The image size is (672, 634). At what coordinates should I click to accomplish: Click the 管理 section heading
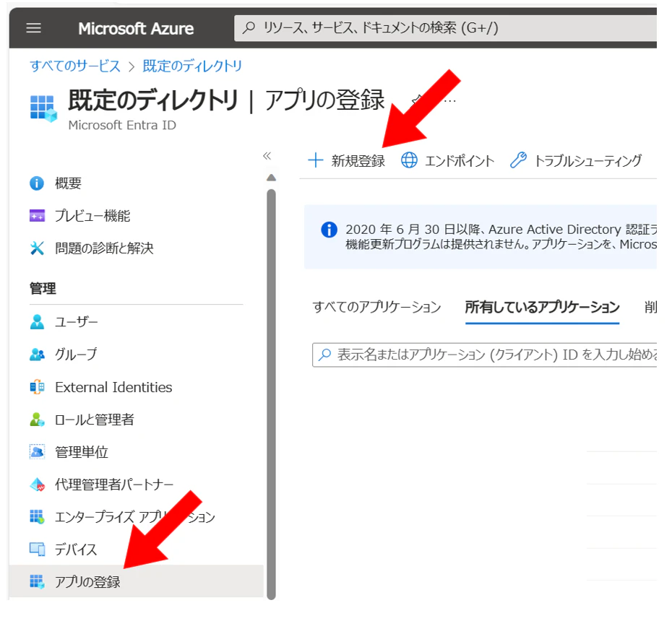click(43, 288)
